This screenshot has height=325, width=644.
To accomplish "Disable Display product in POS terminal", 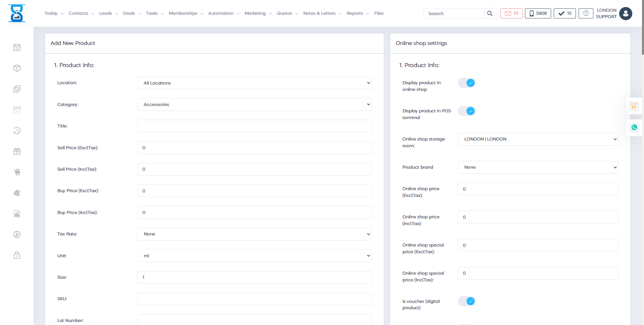I will point(467,111).
